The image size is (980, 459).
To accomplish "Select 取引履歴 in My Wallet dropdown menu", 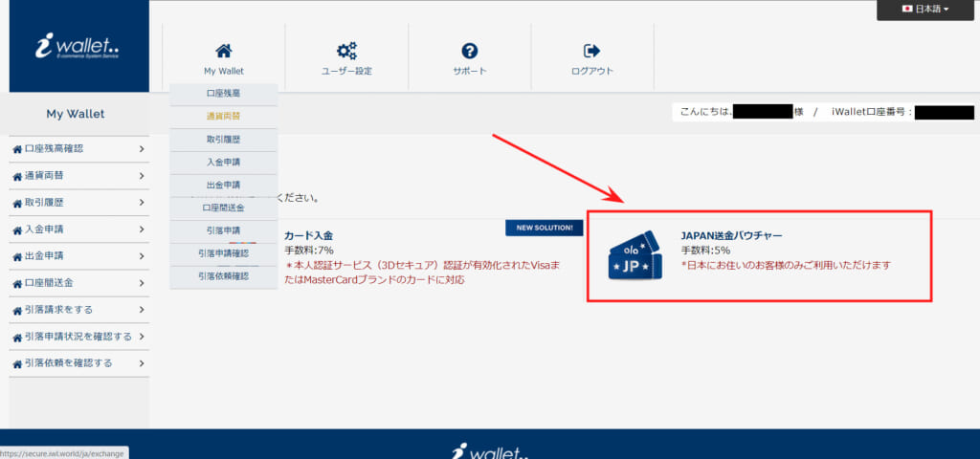I will (x=223, y=140).
